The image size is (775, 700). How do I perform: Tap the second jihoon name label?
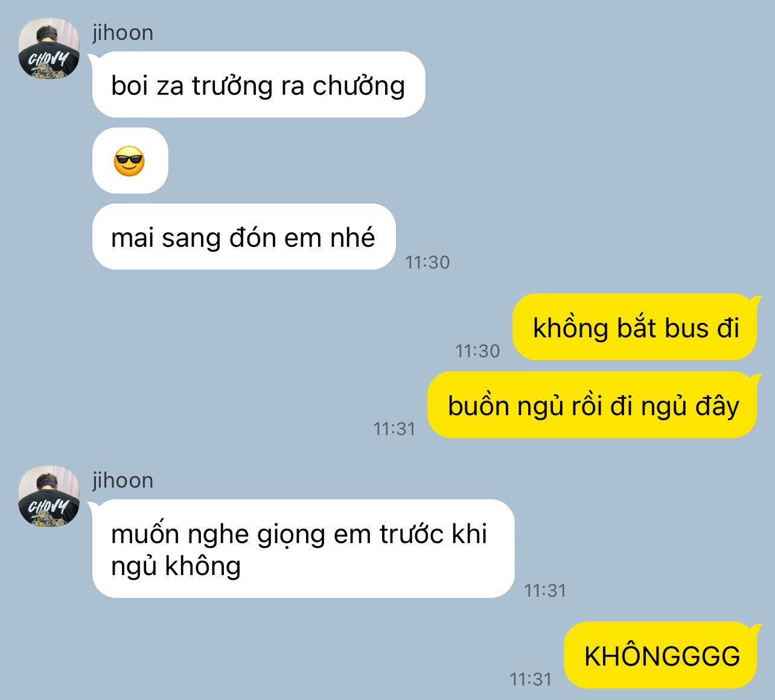123,480
